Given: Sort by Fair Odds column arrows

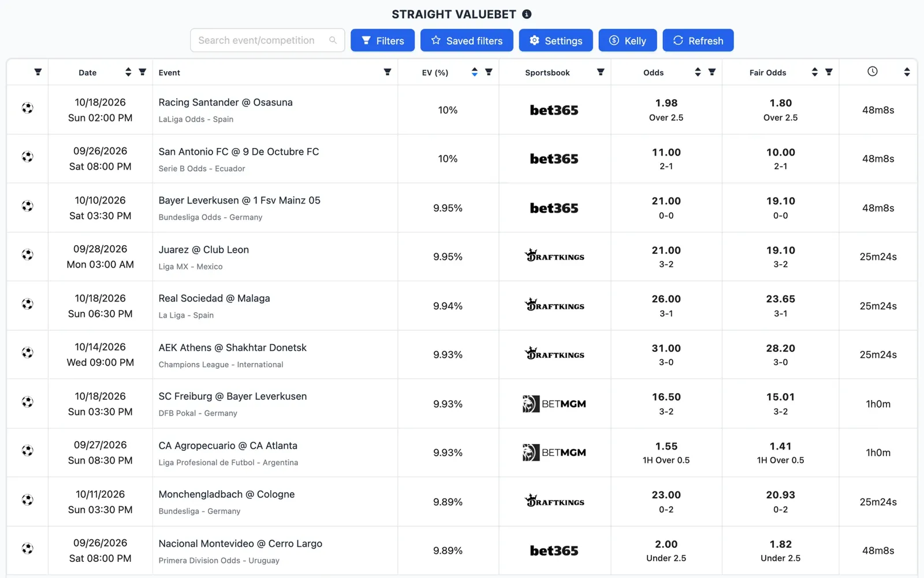Looking at the screenshot, I should [815, 72].
